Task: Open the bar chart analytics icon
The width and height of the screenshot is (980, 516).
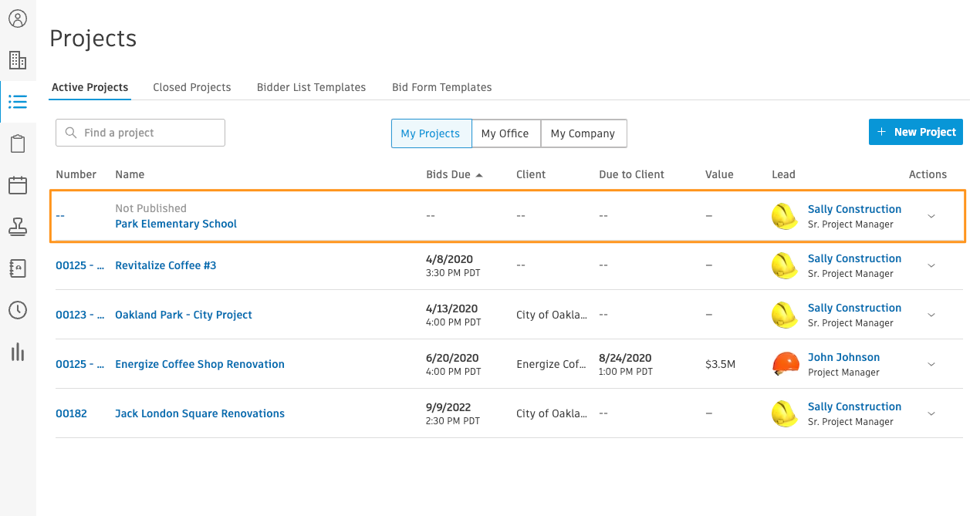Action: pos(18,352)
